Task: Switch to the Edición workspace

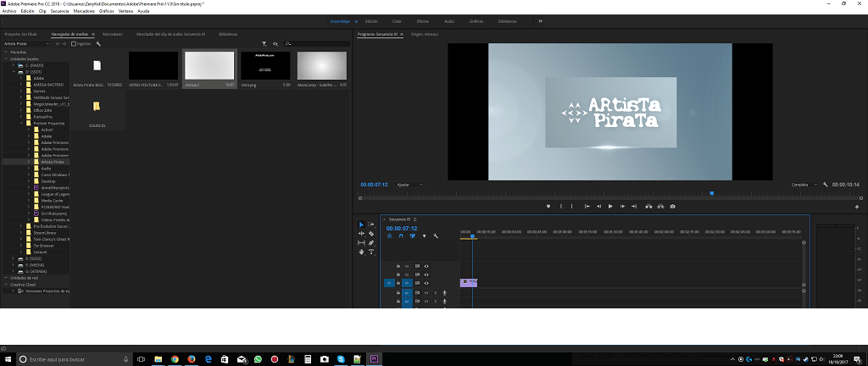Action: click(371, 21)
